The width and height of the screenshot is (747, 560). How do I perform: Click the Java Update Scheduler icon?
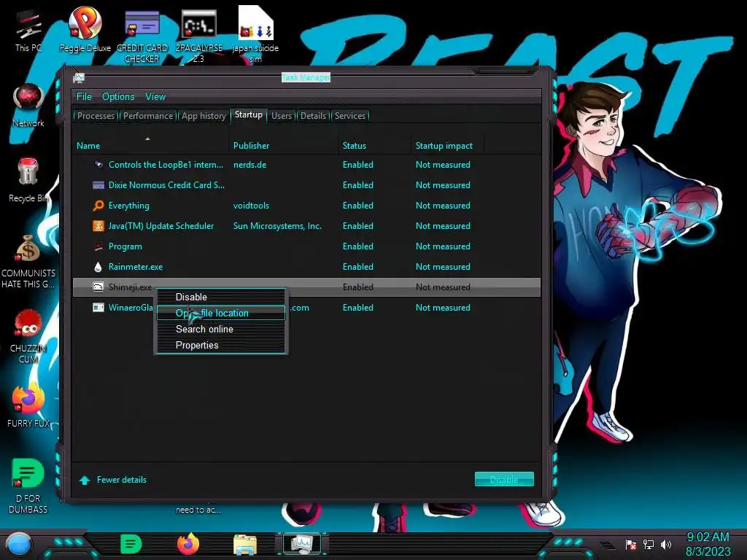pos(98,226)
